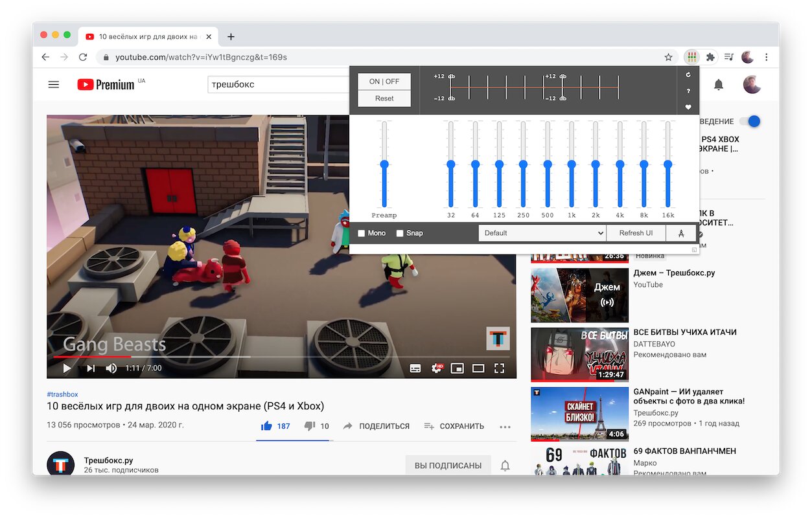Play the video
Viewport: 812px width, 518px height.
67,368
